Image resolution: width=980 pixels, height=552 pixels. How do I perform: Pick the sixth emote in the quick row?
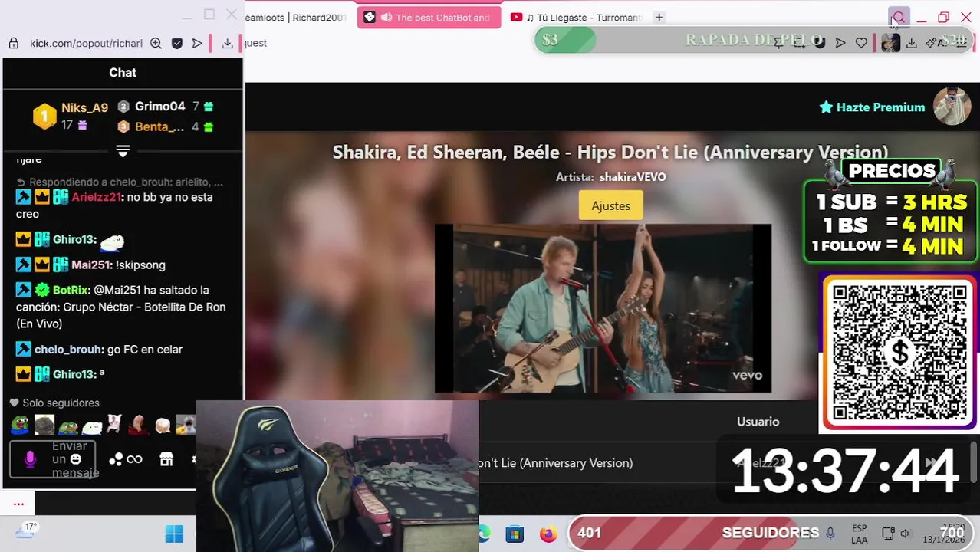pos(139,424)
